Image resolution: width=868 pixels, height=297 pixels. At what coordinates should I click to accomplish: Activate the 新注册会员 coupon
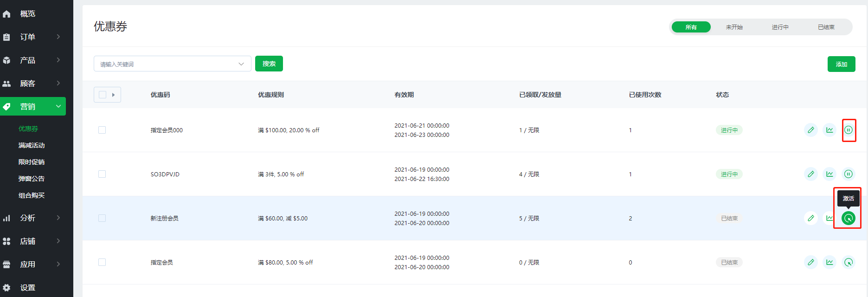tap(849, 218)
